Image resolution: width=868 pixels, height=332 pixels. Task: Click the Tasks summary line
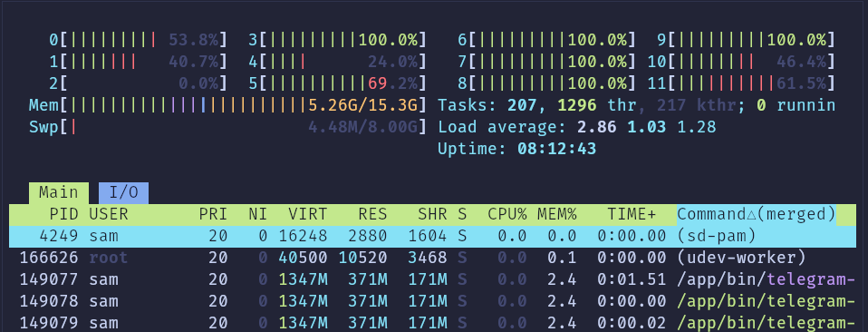click(x=637, y=105)
